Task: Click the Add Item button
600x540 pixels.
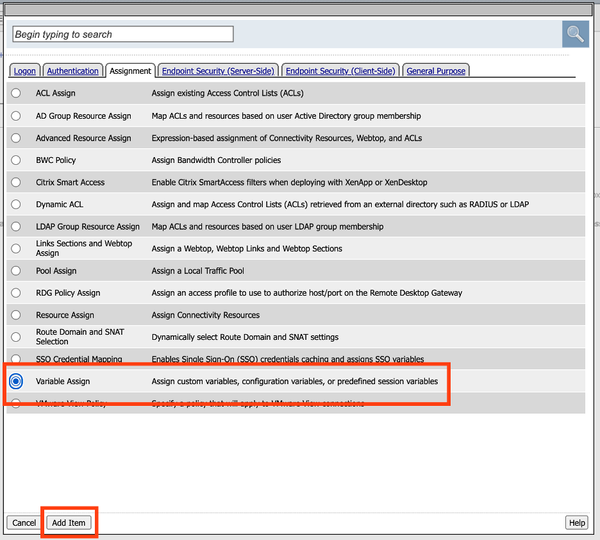Action: pyautogui.click(x=69, y=523)
